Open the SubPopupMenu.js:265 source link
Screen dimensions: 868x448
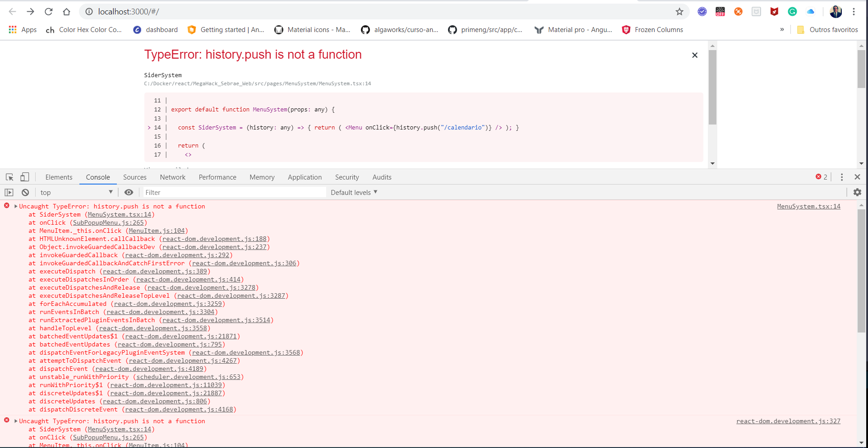tap(108, 222)
